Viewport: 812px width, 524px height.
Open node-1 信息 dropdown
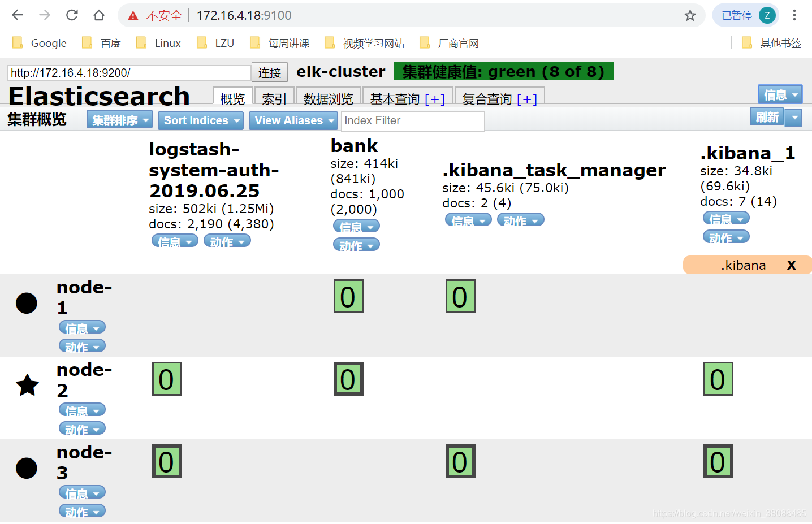click(82, 328)
